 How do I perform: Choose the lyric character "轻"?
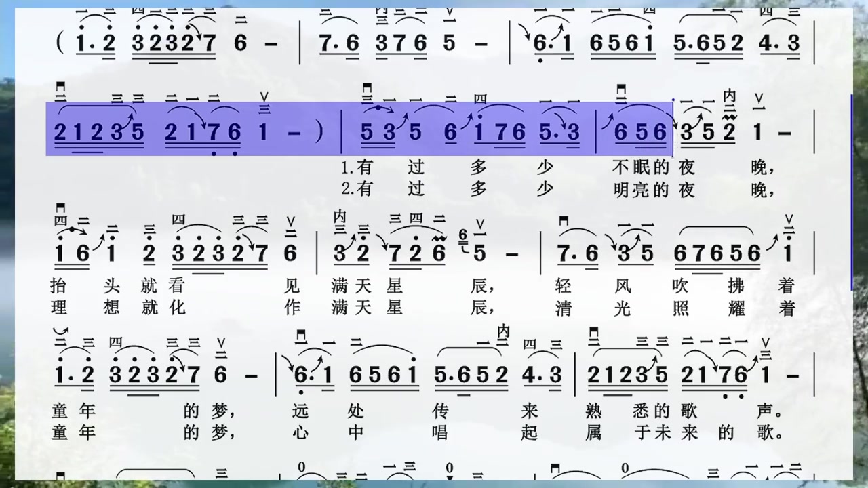point(563,287)
